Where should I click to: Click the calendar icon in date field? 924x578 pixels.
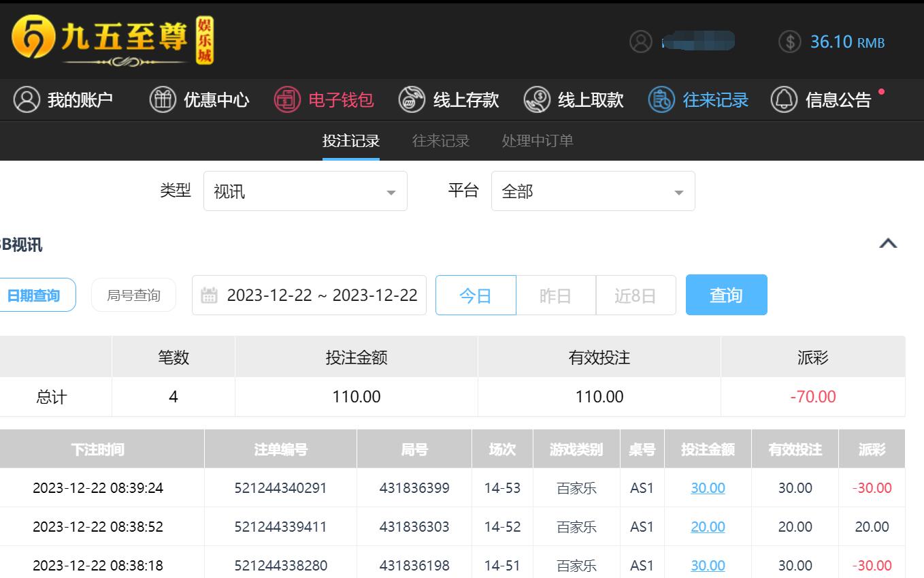point(210,295)
